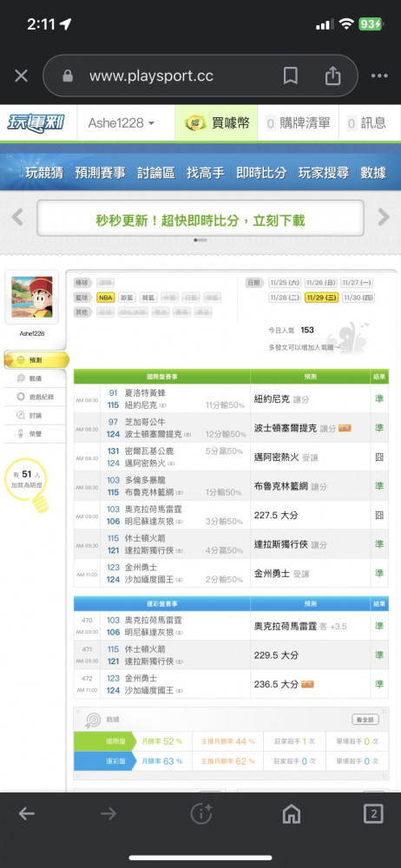The width and height of the screenshot is (401, 868).
Task: Go back with the browser back arrow
Action: [27, 813]
